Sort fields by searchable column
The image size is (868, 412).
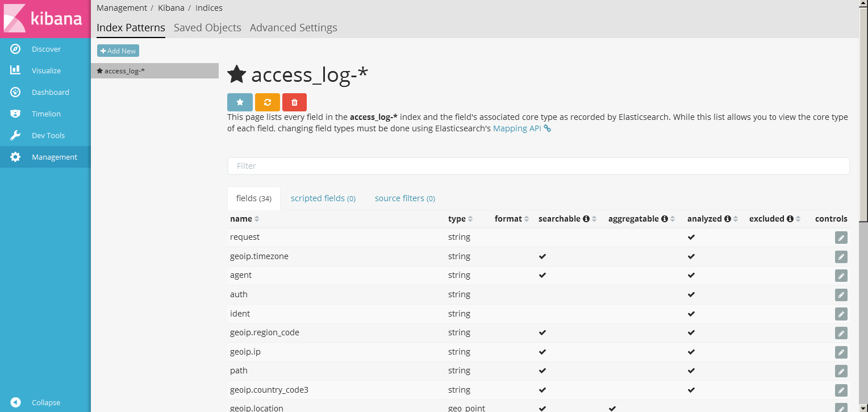tap(594, 219)
